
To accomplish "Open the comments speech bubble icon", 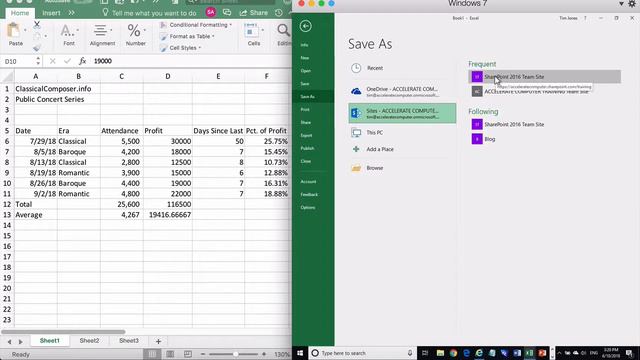I will (227, 13).
